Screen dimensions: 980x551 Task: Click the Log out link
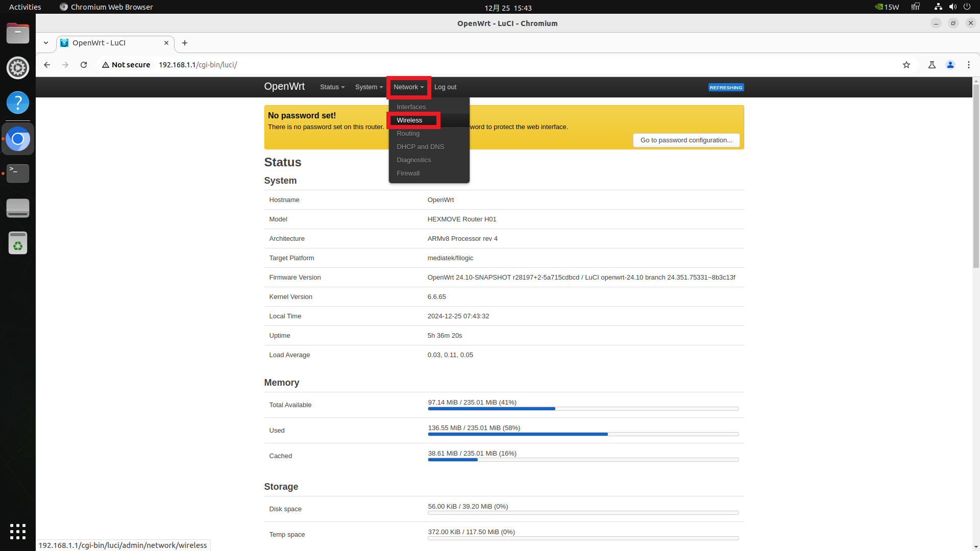click(445, 87)
